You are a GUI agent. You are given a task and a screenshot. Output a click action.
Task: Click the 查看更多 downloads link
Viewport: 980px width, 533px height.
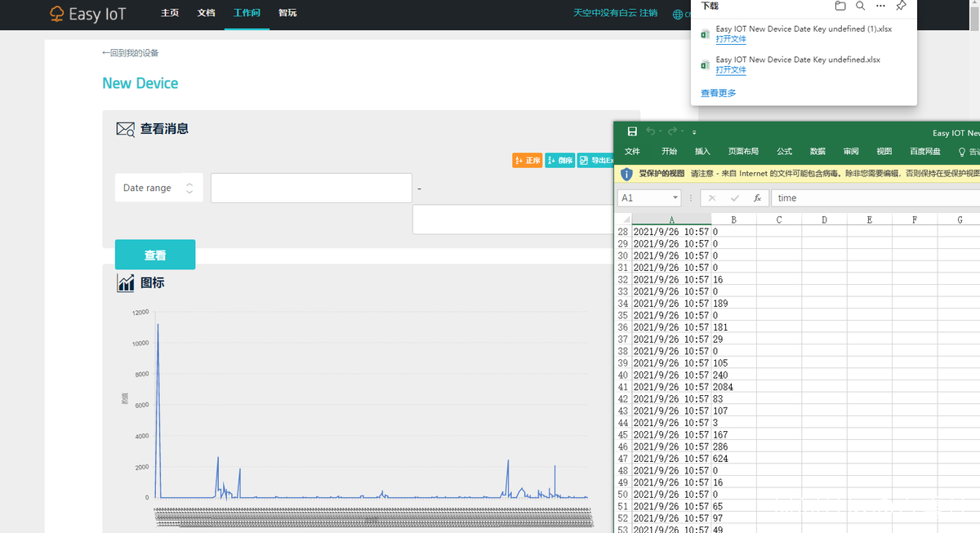(x=718, y=93)
